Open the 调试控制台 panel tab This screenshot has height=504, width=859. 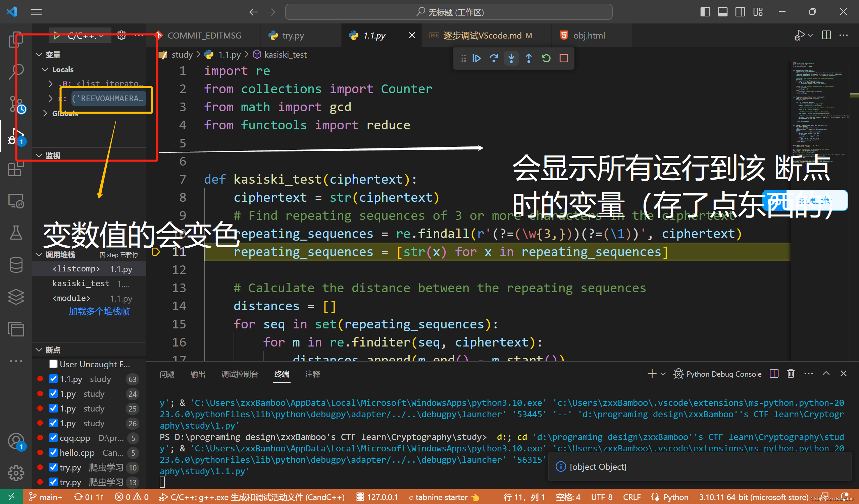point(240,374)
